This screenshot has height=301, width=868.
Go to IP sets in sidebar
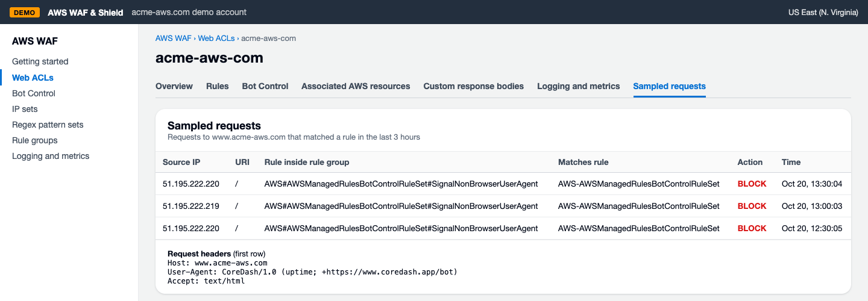25,109
